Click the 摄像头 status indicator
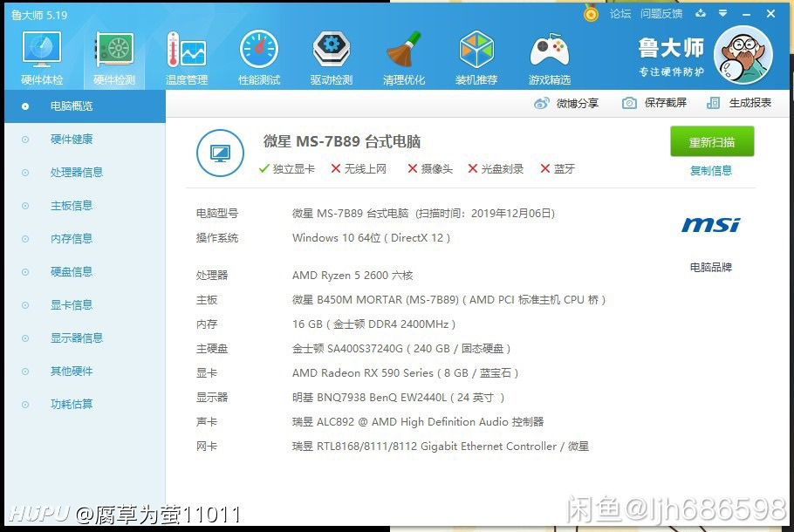794x532 pixels. click(x=430, y=168)
